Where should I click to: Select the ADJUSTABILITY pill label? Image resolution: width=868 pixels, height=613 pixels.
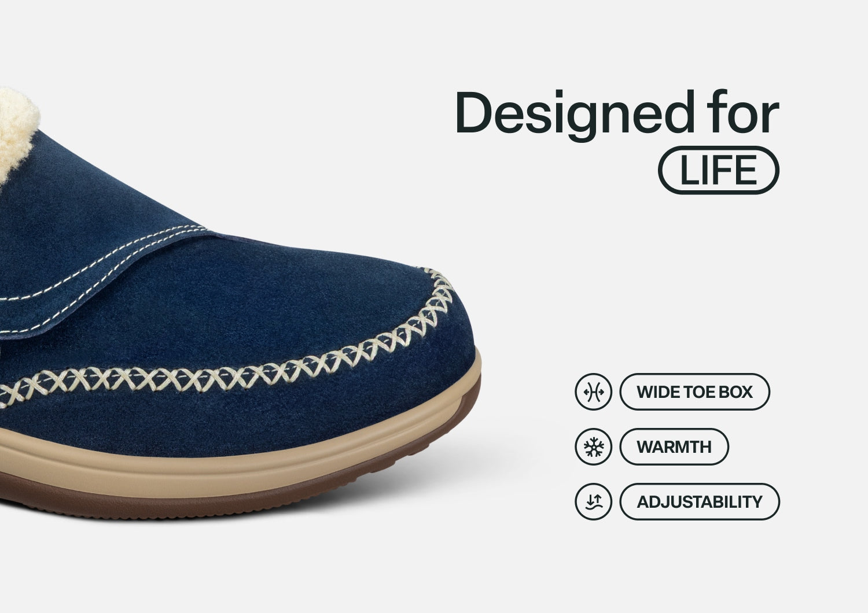click(x=700, y=501)
